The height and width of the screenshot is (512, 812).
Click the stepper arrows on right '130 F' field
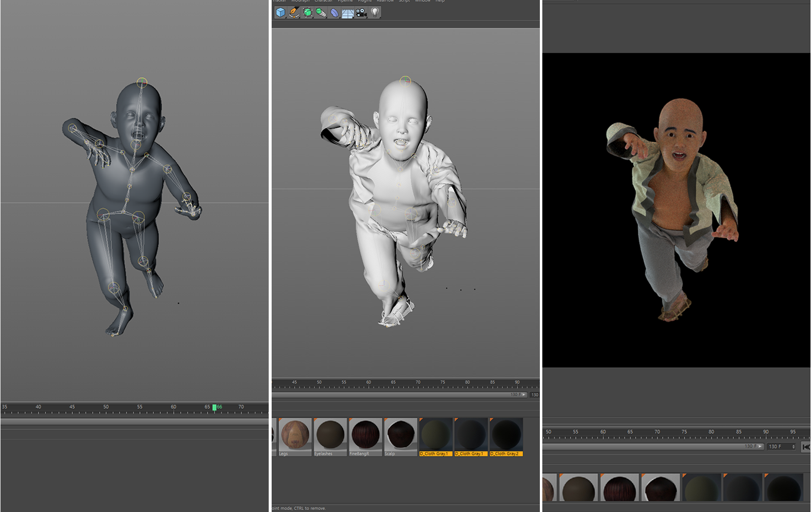[793, 447]
